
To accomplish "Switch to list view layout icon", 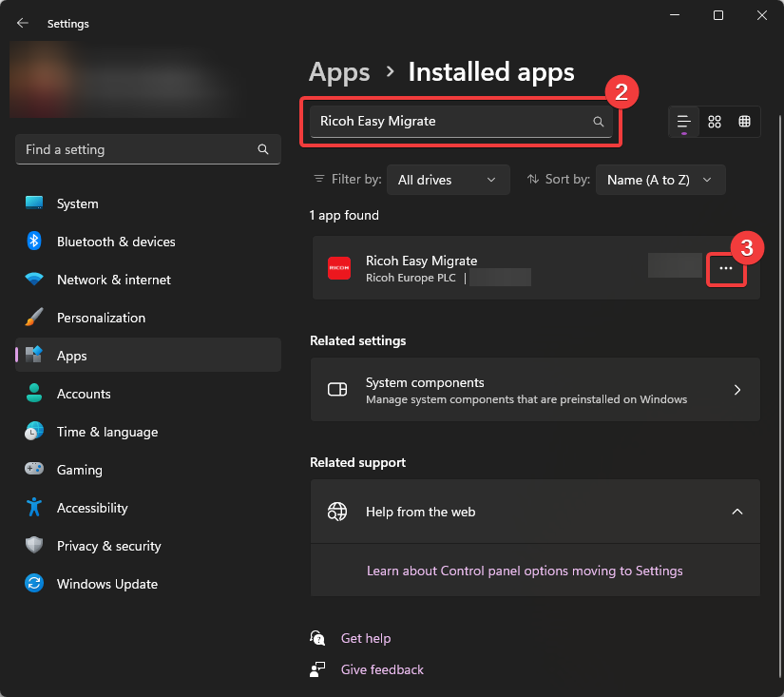I will (x=683, y=122).
